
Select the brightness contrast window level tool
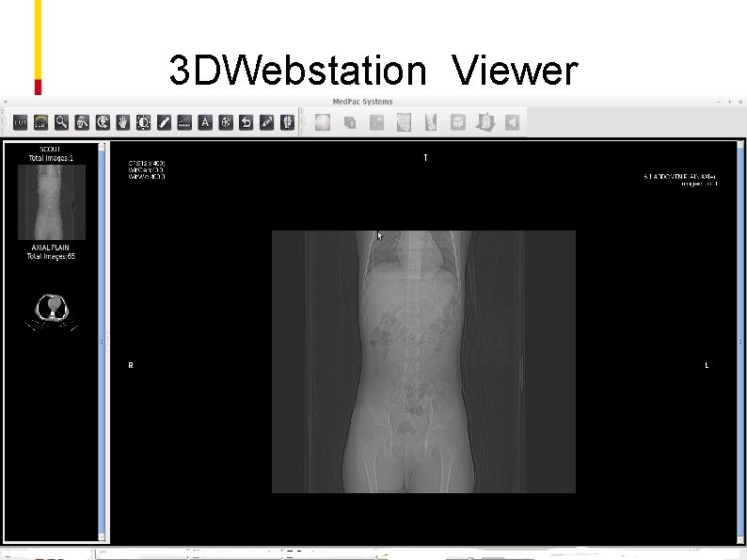click(x=143, y=122)
